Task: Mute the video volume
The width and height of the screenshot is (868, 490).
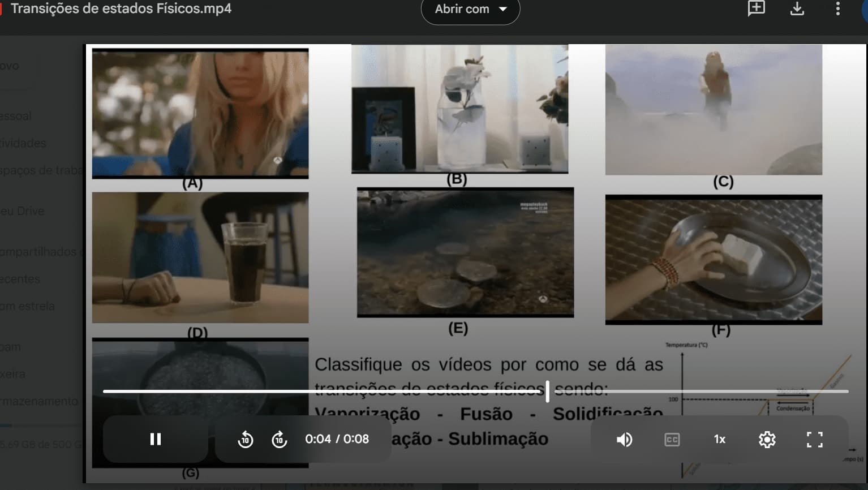Action: 624,439
